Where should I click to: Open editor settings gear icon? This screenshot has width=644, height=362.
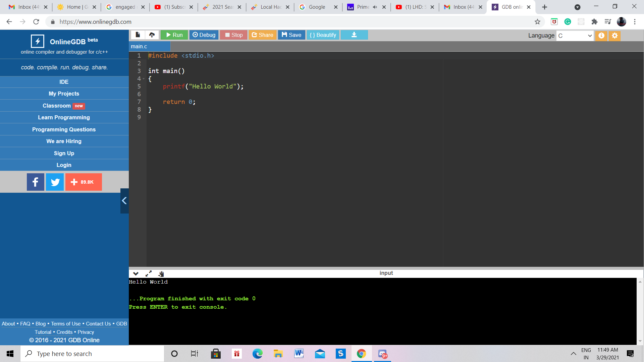tap(614, 36)
